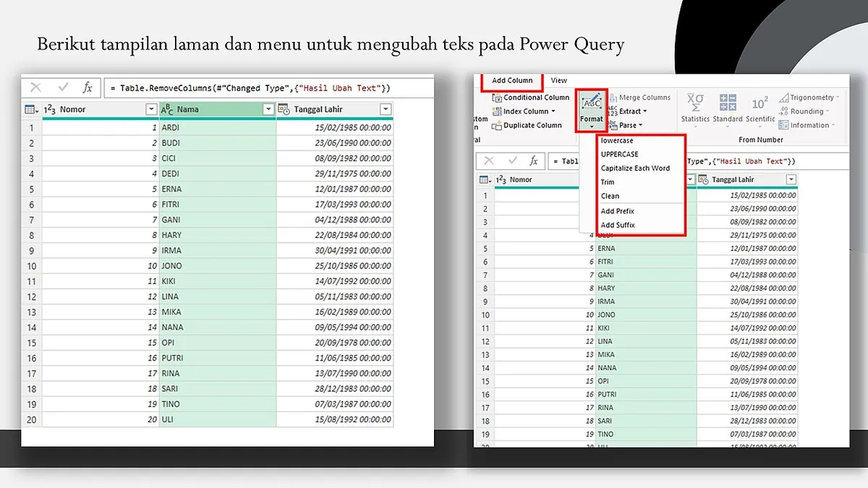This screenshot has width=868, height=488.
Task: Click the table corner icon in the left screenshot's grid
Action: pos(31,109)
